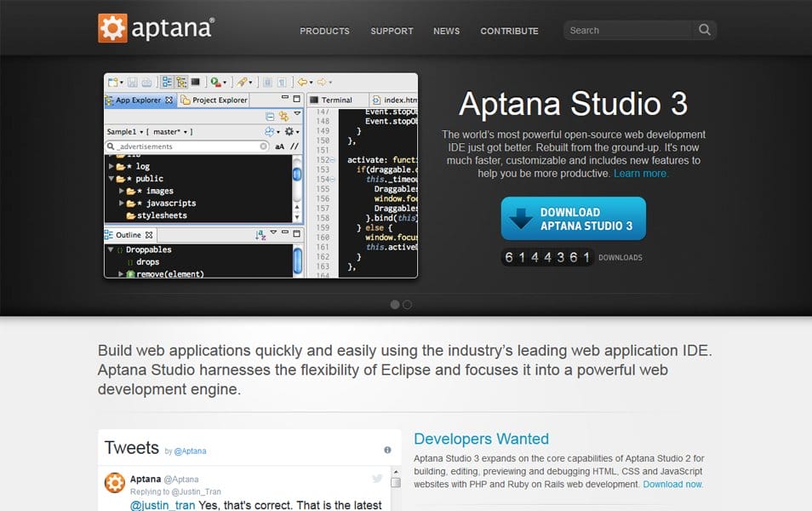The image size is (812, 511).
Task: Open the Outline view menu triangle
Action: pyautogui.click(x=273, y=233)
